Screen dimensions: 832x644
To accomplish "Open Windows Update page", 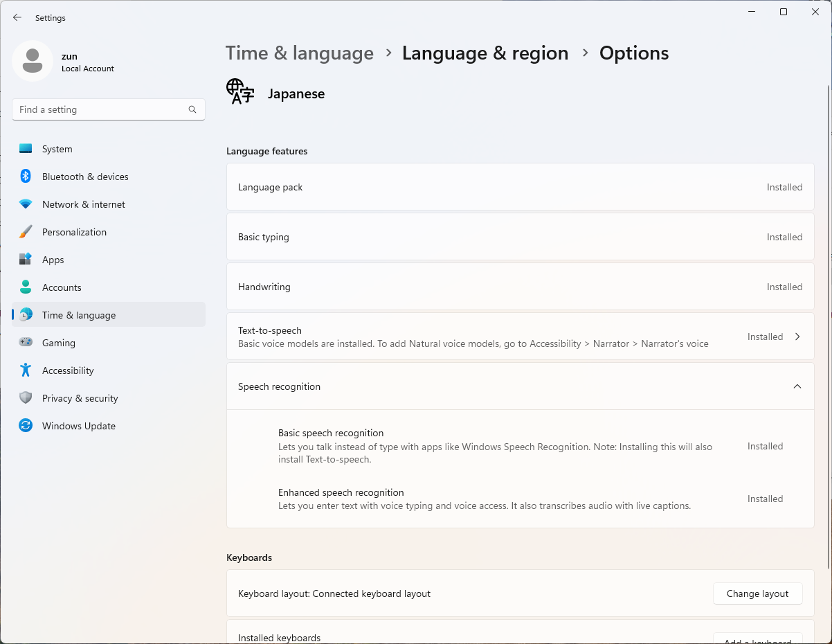I will coord(109,426).
